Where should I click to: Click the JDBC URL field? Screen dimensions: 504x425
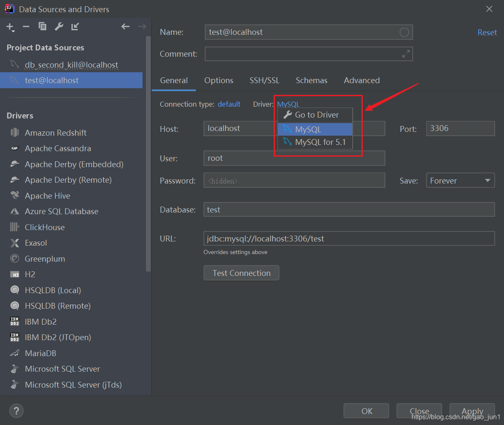tap(349, 239)
